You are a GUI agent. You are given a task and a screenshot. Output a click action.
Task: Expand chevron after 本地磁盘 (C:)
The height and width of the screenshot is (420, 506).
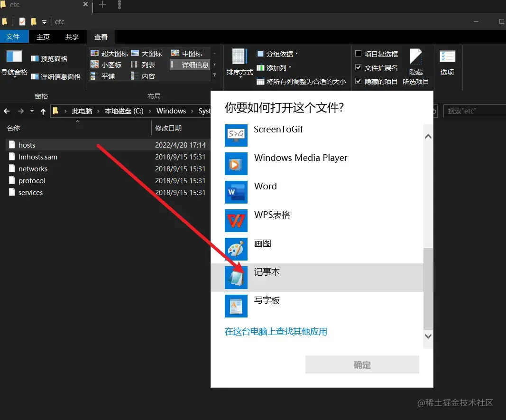(150, 111)
